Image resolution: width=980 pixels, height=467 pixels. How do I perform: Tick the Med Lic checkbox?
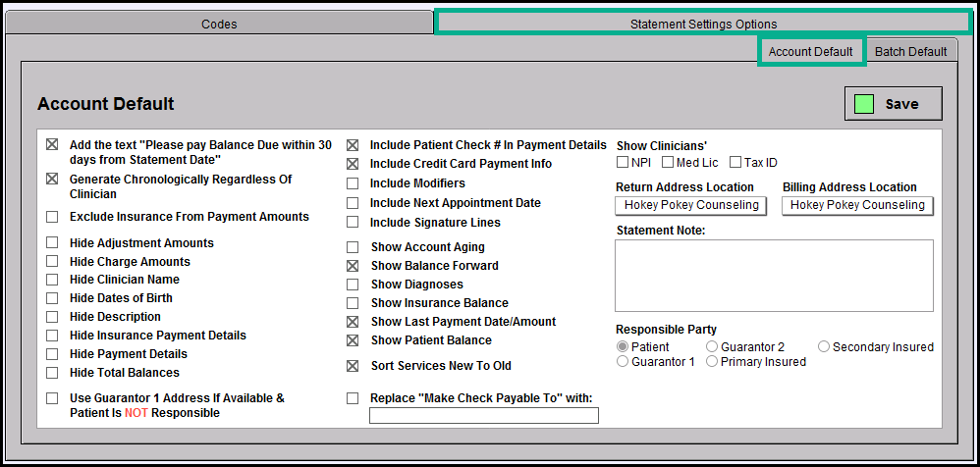click(668, 163)
